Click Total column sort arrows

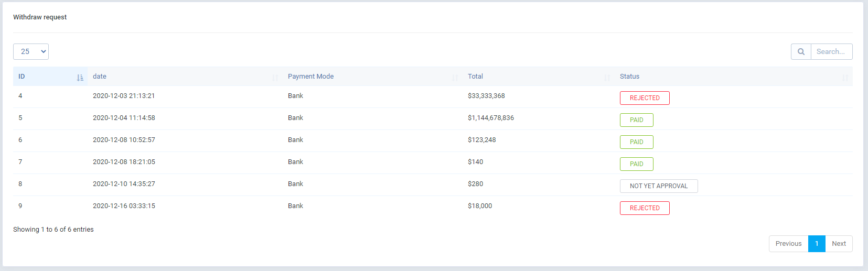tap(607, 78)
